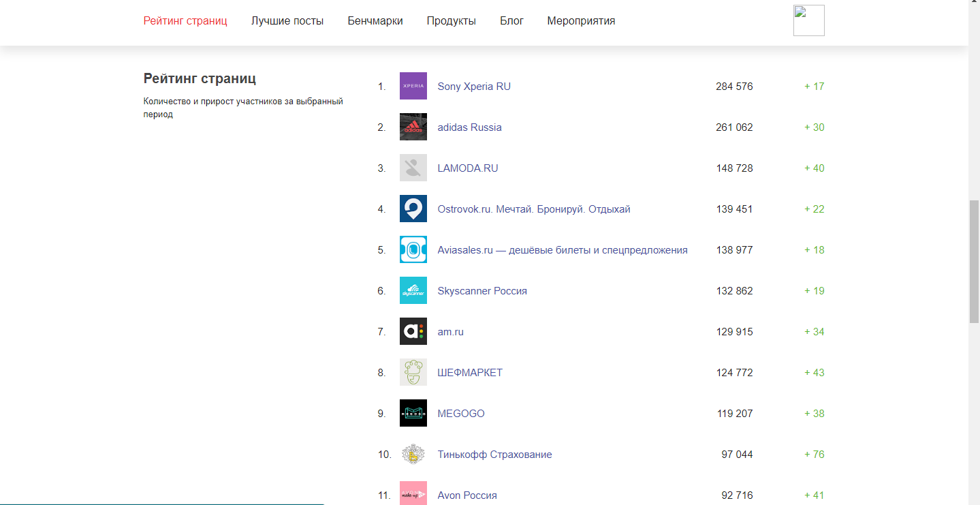Click the LAMODA.RU placeholder avatar
Image resolution: width=980 pixels, height=505 pixels.
point(413,168)
